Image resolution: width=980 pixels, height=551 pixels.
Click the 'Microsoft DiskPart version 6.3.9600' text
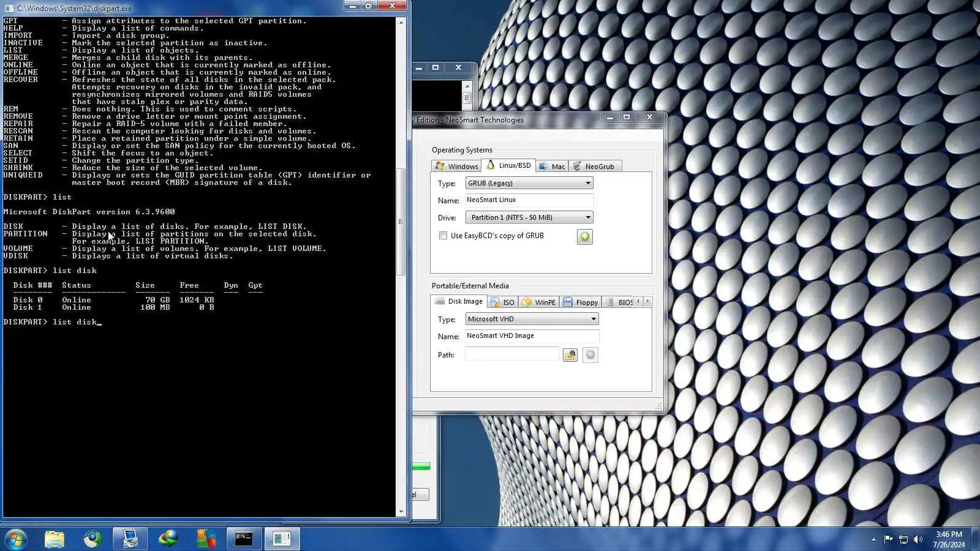click(x=89, y=212)
